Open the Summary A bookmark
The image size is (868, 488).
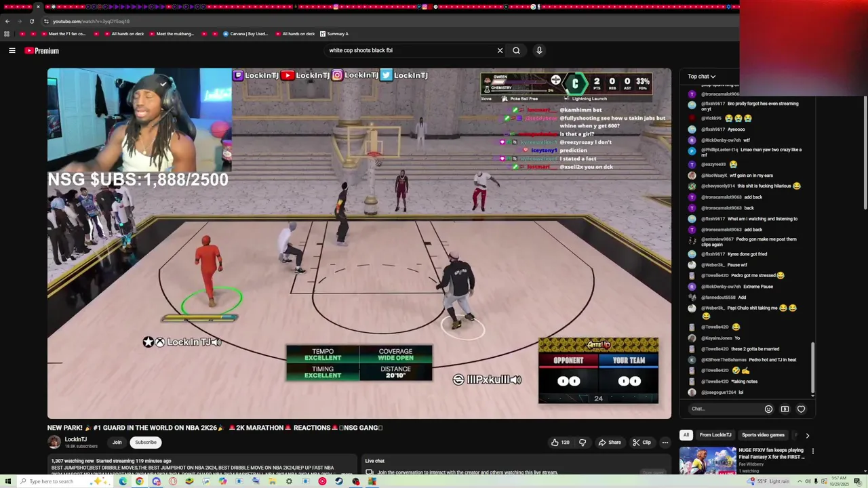pos(333,34)
